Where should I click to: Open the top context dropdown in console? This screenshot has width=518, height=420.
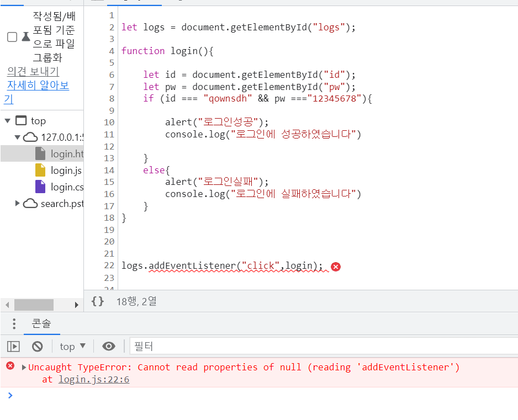[x=73, y=347]
